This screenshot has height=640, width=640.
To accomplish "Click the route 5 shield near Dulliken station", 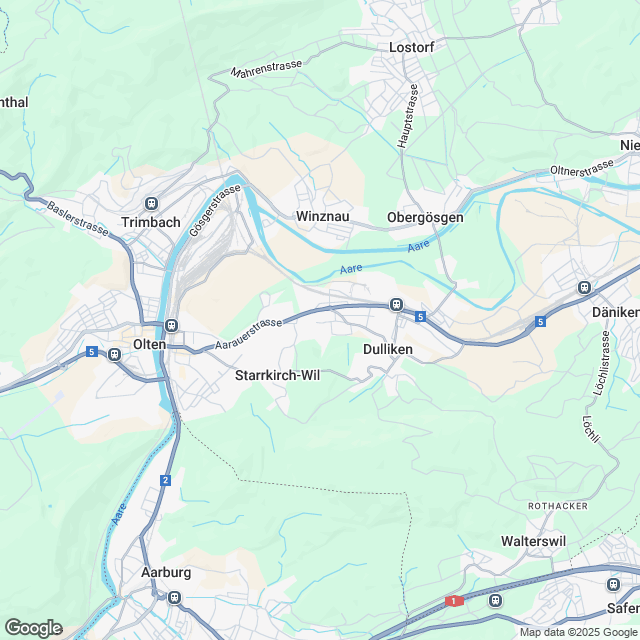I will pos(420,316).
